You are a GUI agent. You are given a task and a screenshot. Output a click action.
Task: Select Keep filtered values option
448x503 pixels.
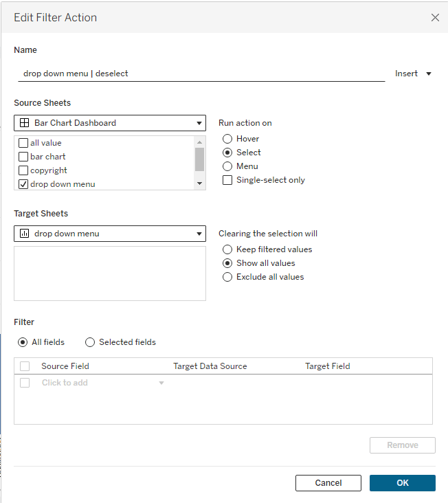tap(227, 249)
